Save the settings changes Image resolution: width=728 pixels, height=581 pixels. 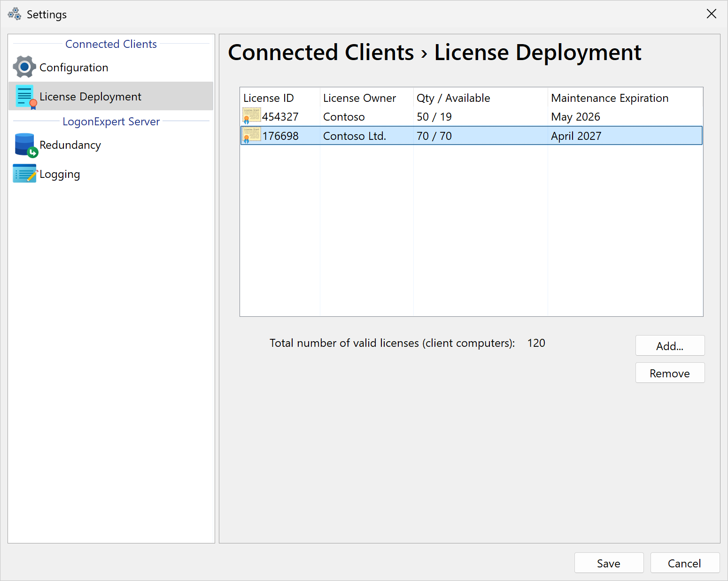(608, 563)
